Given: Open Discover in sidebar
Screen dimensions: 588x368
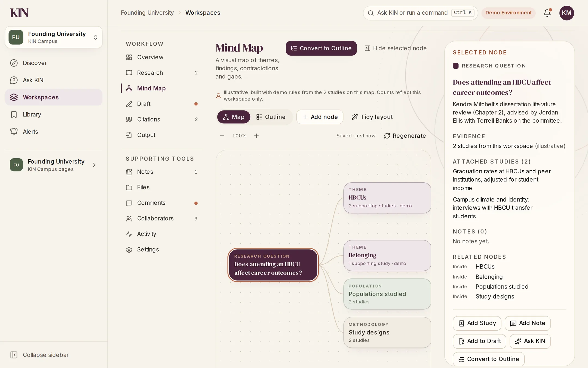Looking at the screenshot, I should [54, 63].
